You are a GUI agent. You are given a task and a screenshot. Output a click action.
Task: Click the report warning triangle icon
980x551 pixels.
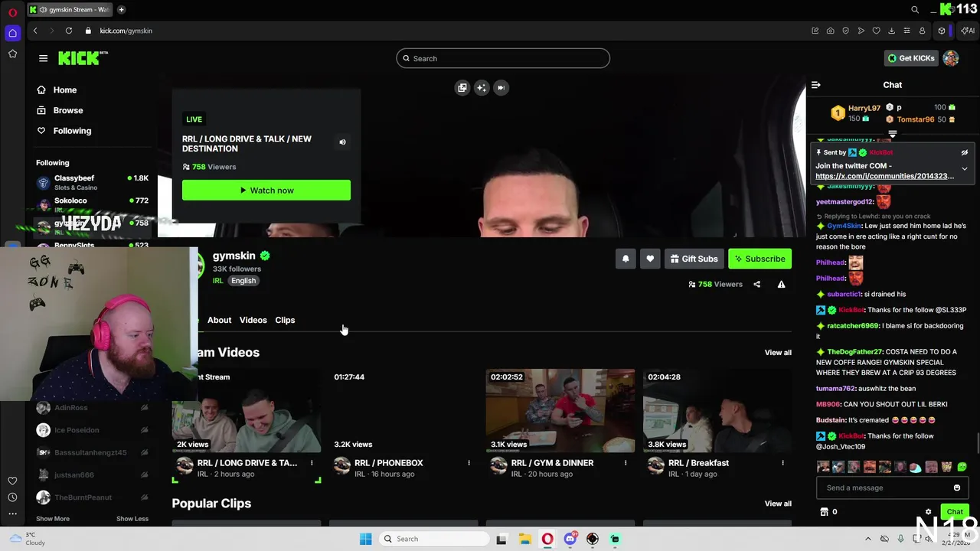tap(781, 284)
